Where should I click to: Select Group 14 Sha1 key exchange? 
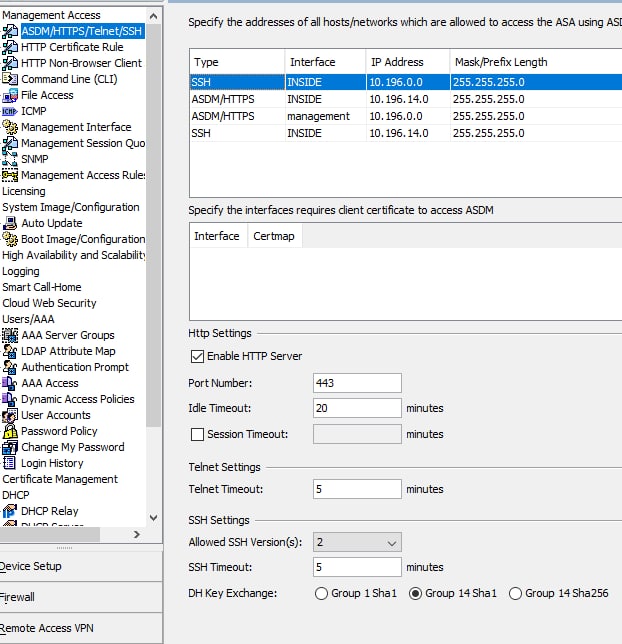(x=415, y=593)
